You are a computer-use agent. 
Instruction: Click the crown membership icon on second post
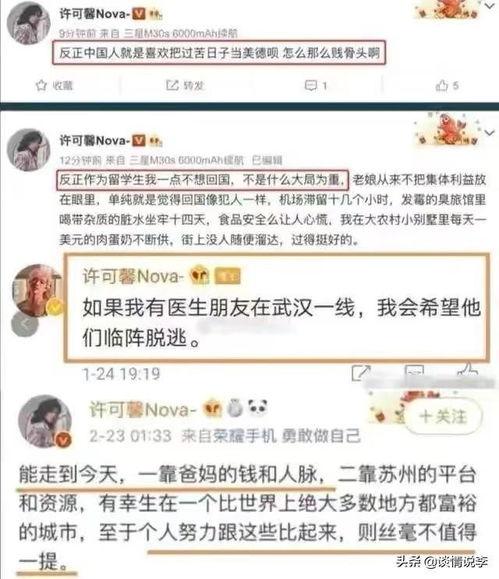155,141
